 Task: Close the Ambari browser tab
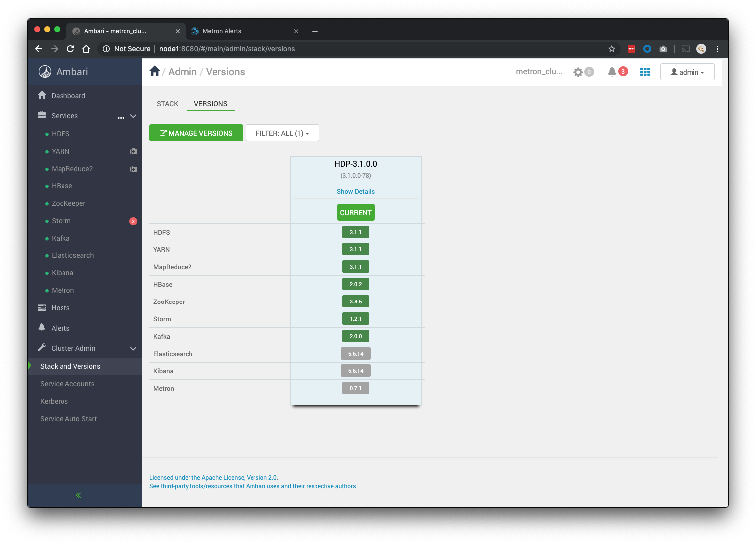(x=178, y=31)
